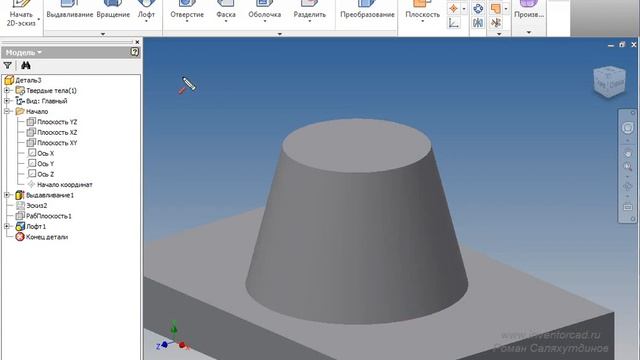Open the Произв... ribbon button
640x360 pixels.
tap(529, 11)
